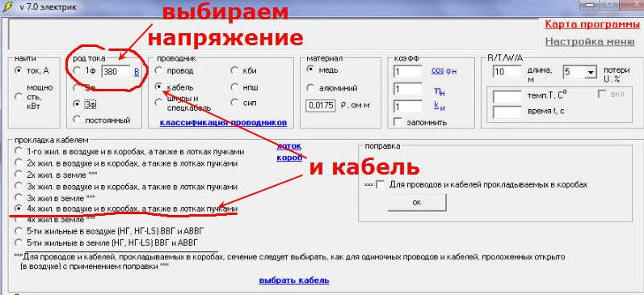Select the 'мощность, кВт' radio button

tap(18, 96)
